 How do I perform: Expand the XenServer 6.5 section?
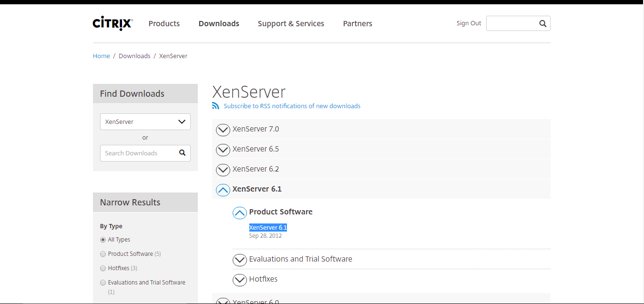(x=381, y=149)
